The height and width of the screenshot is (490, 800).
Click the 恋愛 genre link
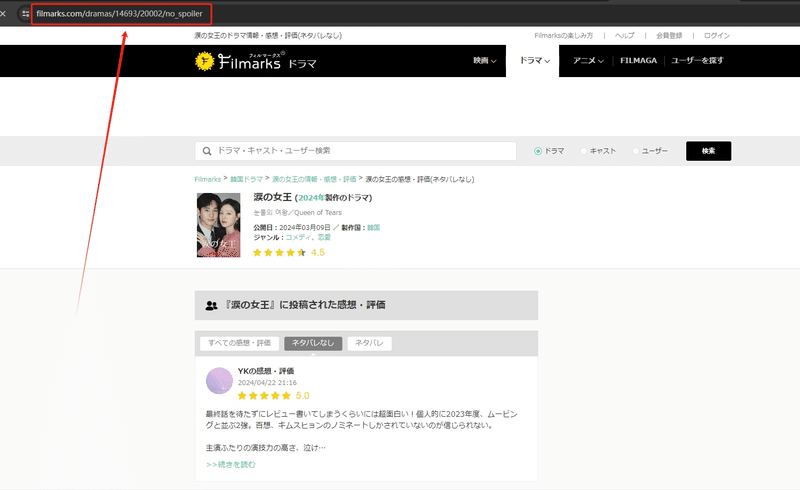tap(324, 237)
